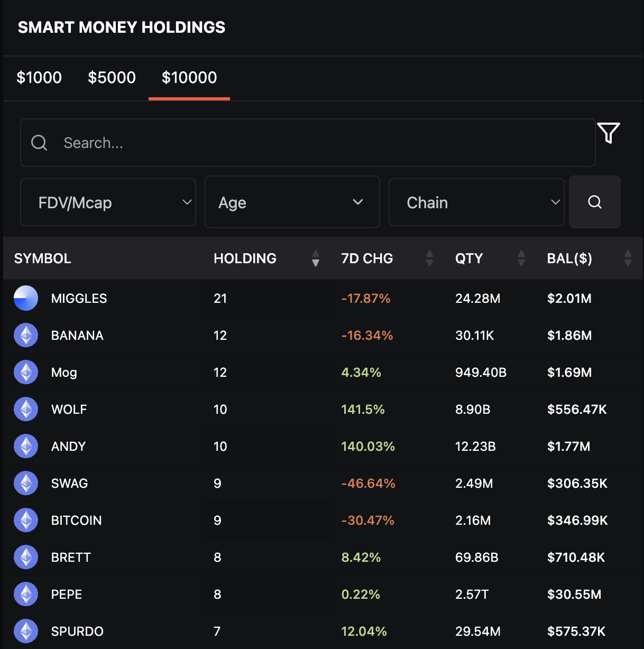Select the SPURDO token name

click(x=77, y=632)
